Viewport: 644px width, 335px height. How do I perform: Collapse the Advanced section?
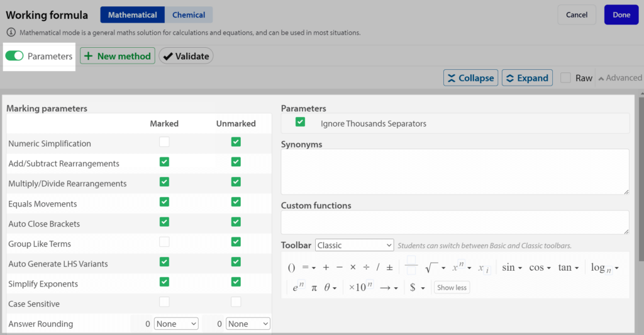[620, 77]
